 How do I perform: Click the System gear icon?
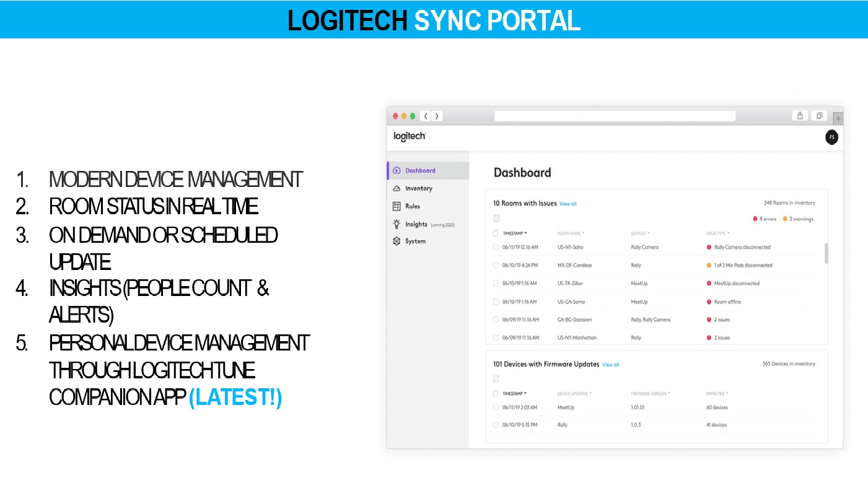click(x=397, y=241)
